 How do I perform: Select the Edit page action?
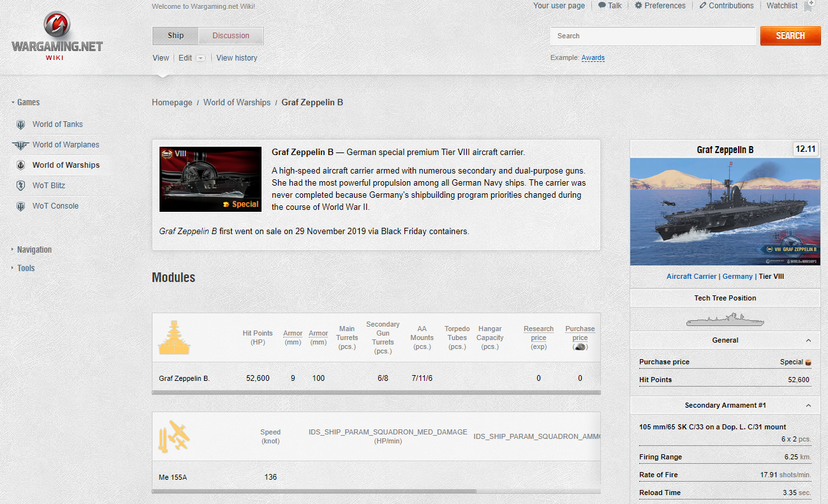[185, 58]
